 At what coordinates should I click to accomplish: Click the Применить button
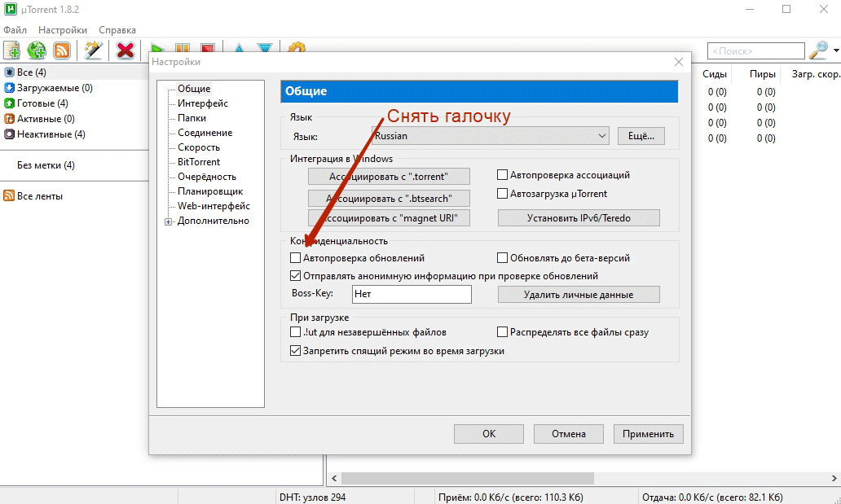click(648, 434)
